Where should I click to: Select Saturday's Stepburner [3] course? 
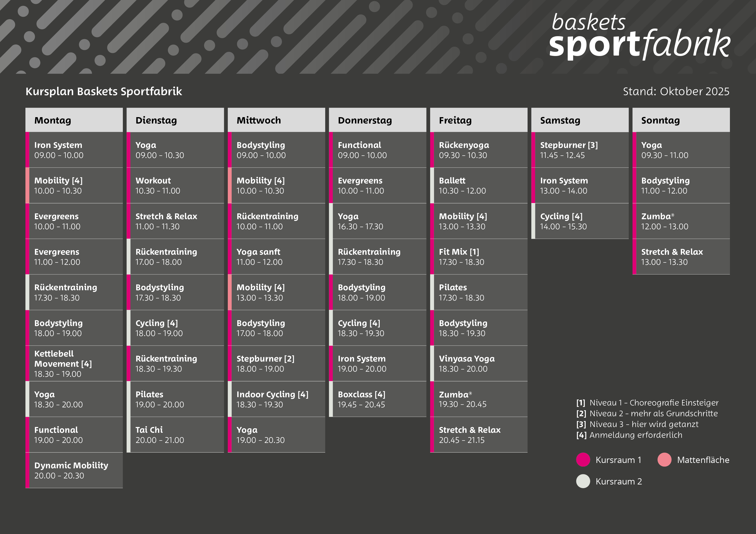pos(579,150)
